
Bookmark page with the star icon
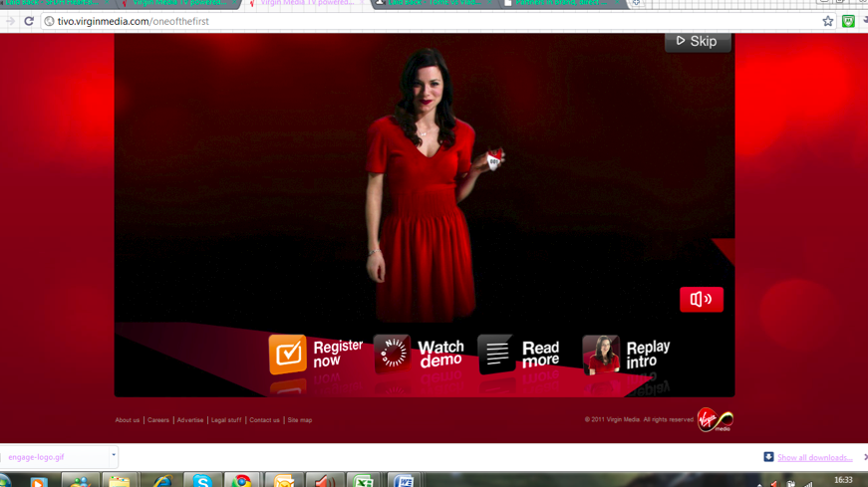[827, 21]
